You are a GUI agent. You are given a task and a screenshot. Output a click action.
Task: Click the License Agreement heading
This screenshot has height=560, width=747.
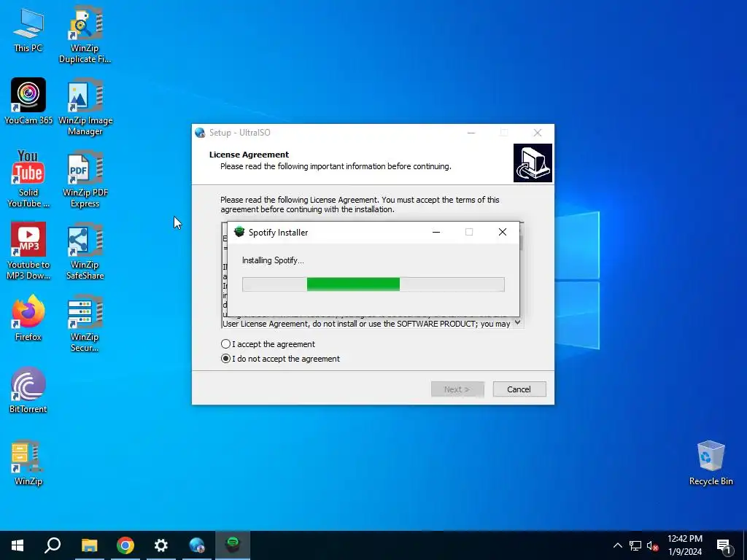tap(249, 155)
